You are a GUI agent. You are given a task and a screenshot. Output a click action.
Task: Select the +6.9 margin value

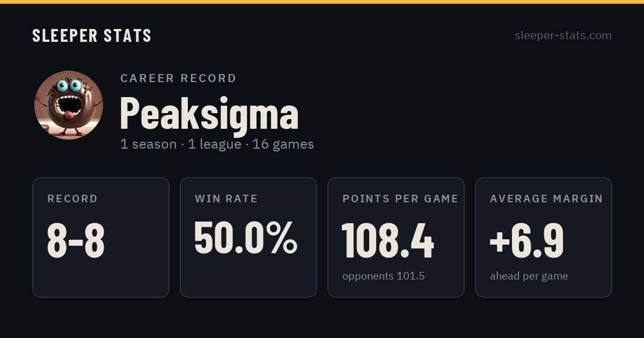click(x=526, y=240)
